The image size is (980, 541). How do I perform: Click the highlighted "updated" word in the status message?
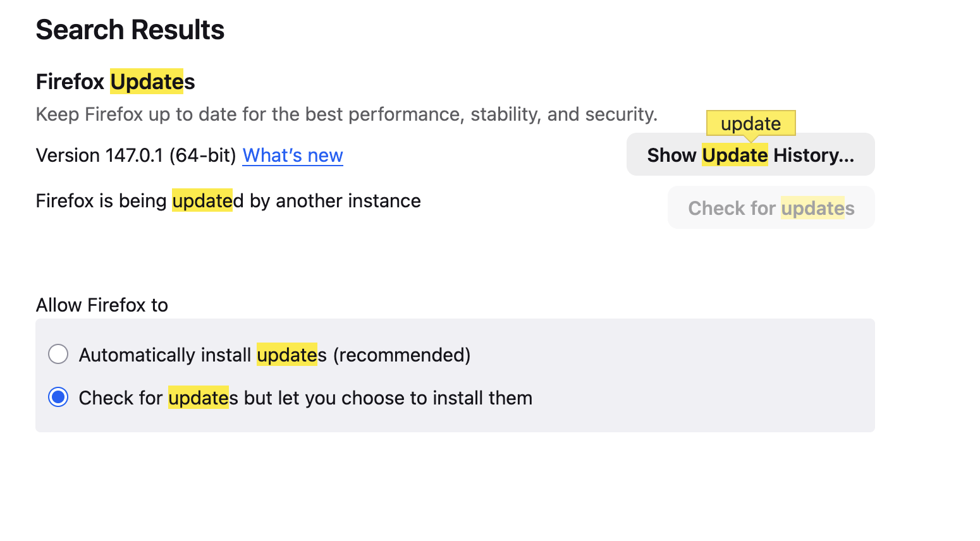coord(202,201)
